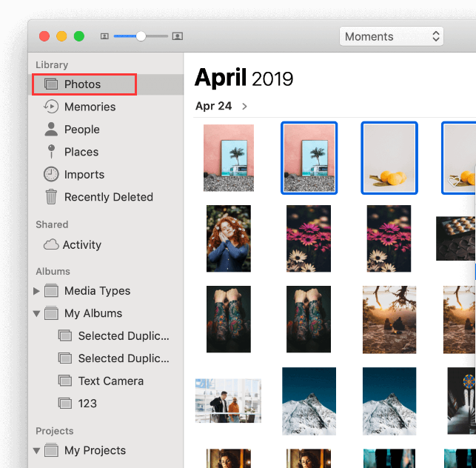The height and width of the screenshot is (468, 476).
Task: Click the My Projects folder icon
Action: (51, 450)
